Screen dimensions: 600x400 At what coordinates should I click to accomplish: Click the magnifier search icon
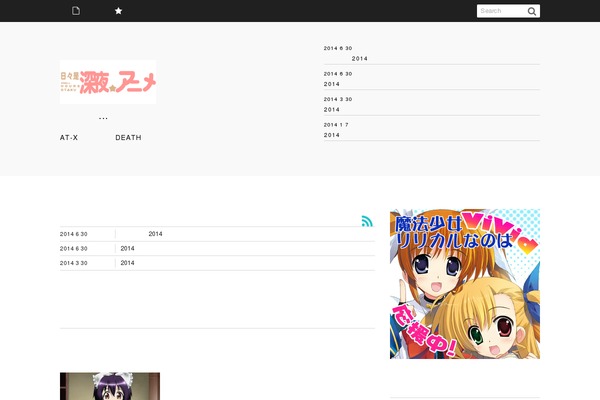532,11
